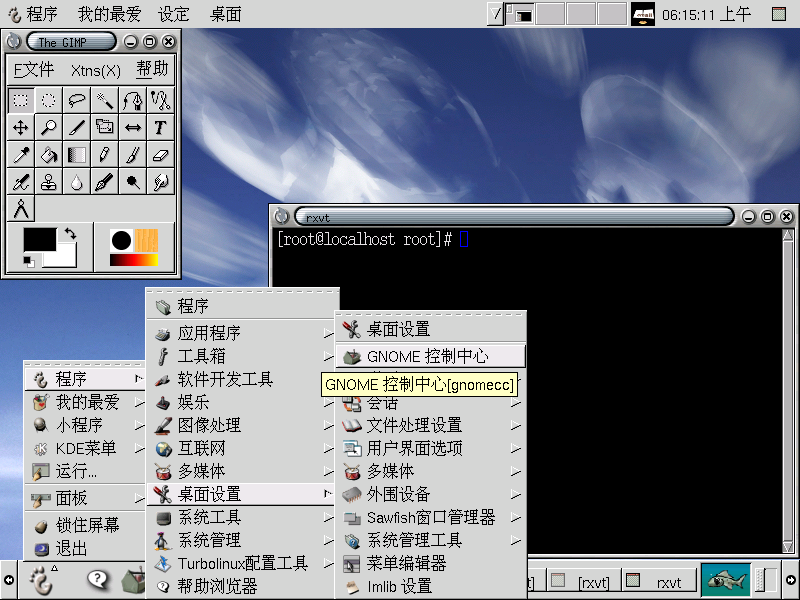The width and height of the screenshot is (800, 600).
Task: Choose the Ink pen tool
Action: click(x=105, y=182)
